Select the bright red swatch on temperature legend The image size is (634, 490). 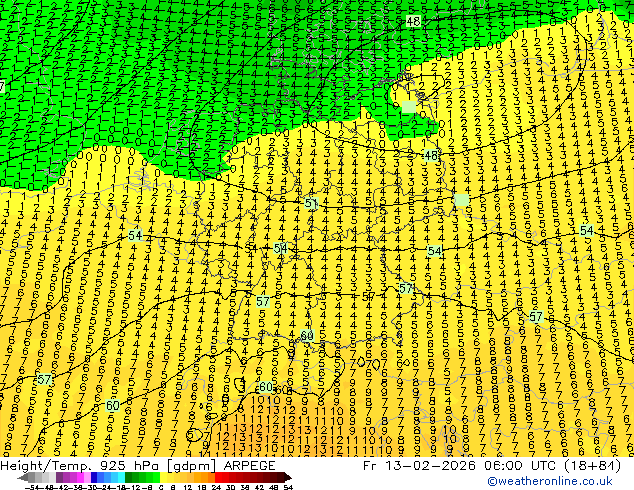[218, 477]
